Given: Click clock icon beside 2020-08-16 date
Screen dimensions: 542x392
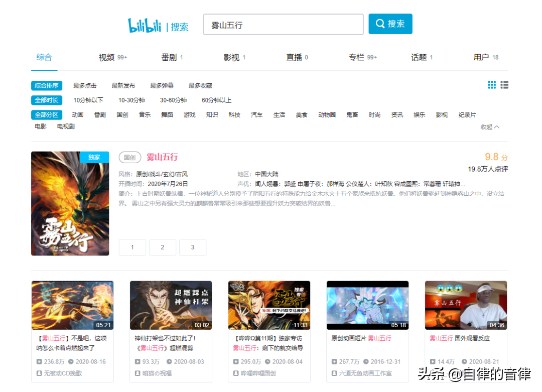Looking at the screenshot, I should [x=71, y=361].
